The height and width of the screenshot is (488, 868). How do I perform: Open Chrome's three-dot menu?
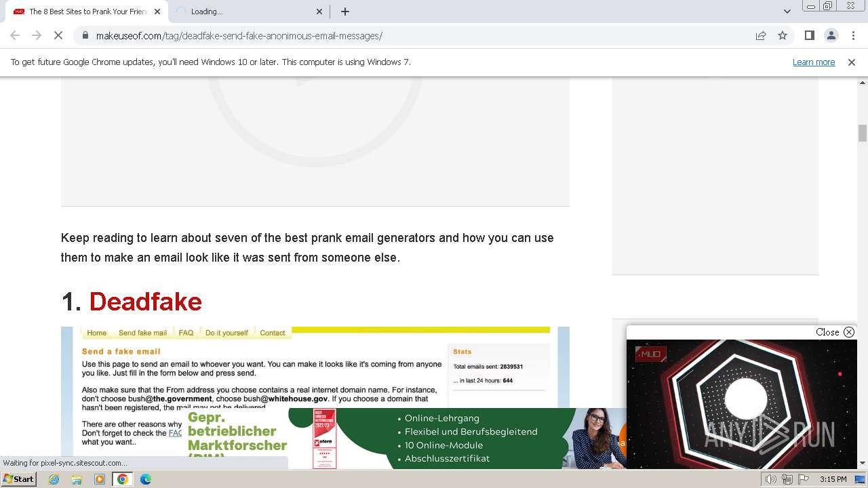pyautogui.click(x=853, y=36)
